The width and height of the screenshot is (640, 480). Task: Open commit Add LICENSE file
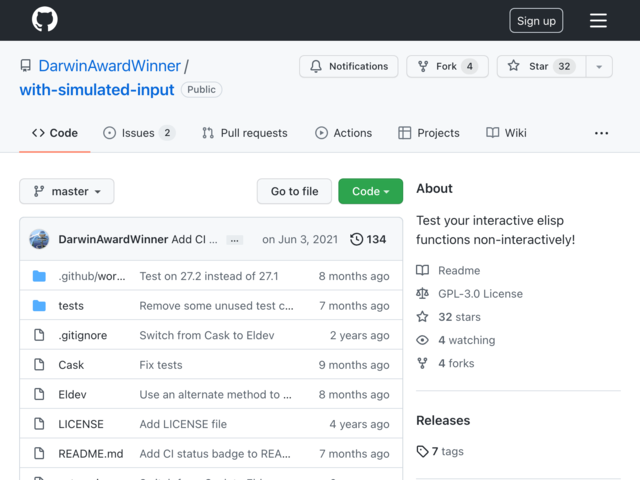pyautogui.click(x=183, y=424)
